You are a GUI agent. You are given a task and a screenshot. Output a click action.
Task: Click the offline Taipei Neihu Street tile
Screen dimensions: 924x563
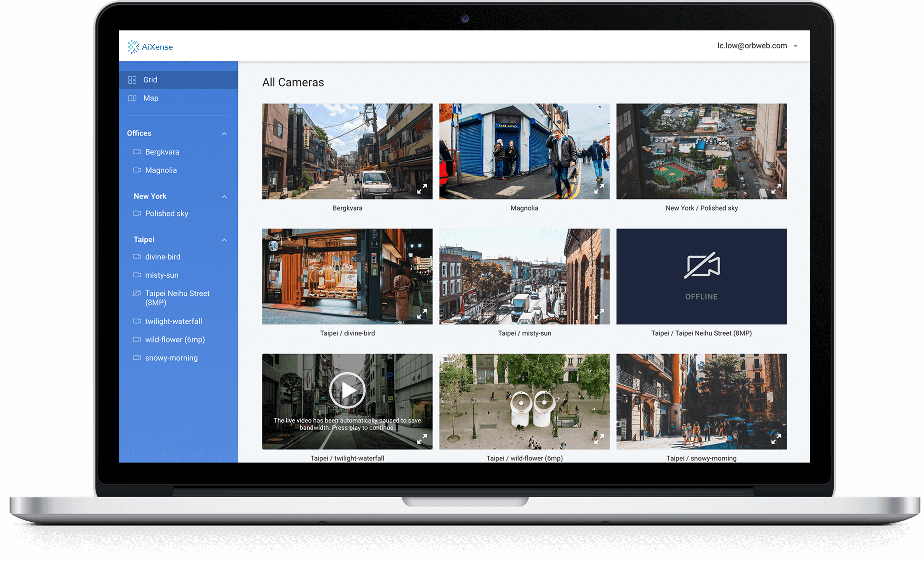701,276
